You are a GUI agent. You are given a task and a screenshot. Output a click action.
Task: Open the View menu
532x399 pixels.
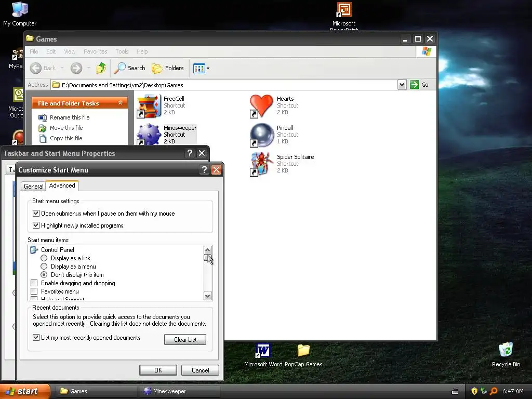pos(70,51)
